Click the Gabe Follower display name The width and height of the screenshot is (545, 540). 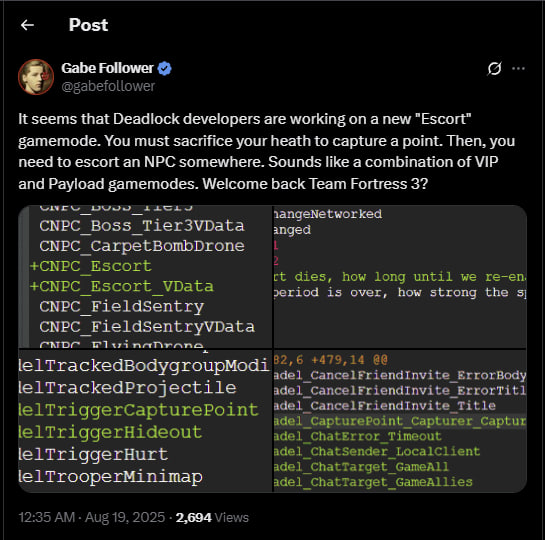point(107,68)
